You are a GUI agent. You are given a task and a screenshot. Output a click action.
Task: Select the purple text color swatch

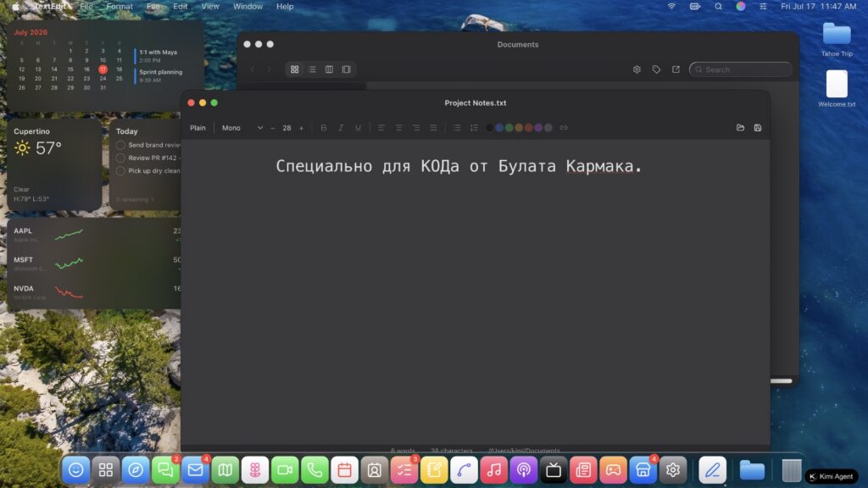538,128
